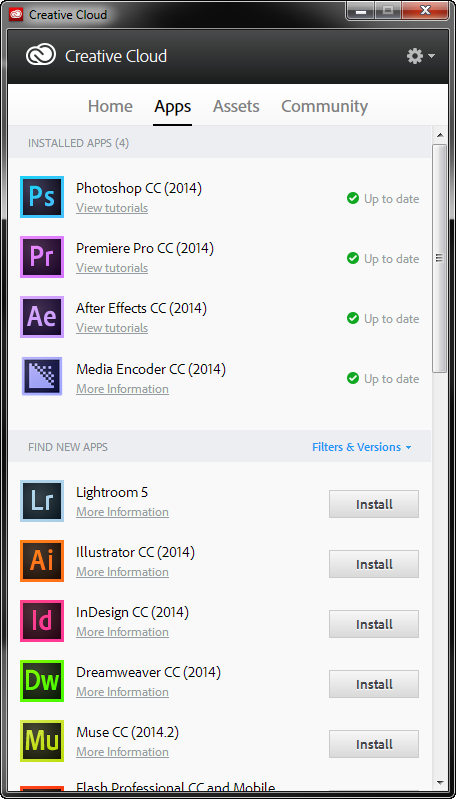Click the 'INSTALLED APPS (4)' header
The image size is (456, 799).
pos(78,143)
